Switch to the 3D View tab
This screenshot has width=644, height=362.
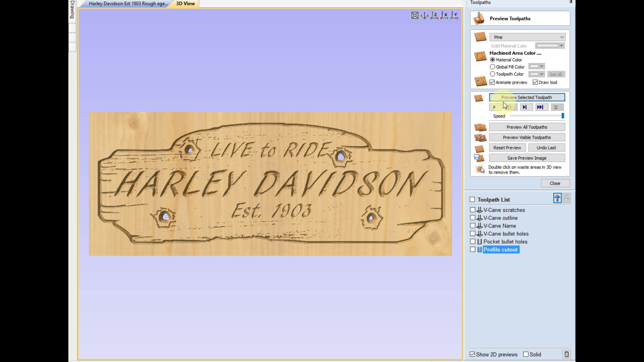coord(185,4)
